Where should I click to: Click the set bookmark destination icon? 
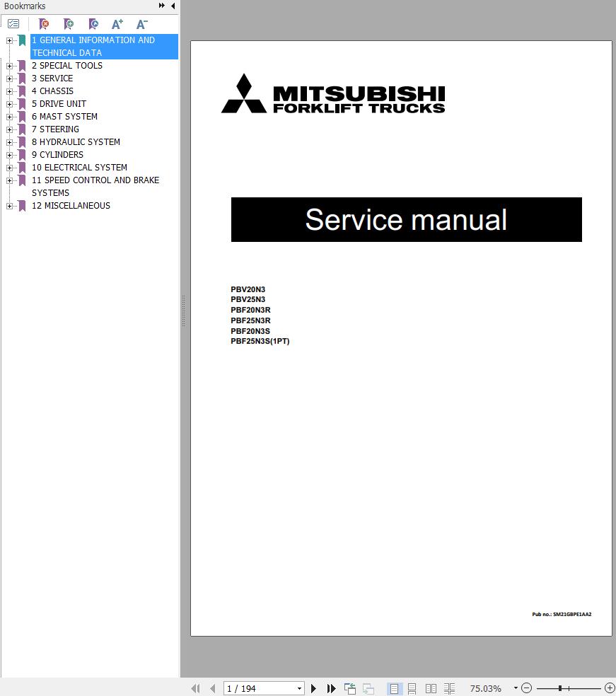click(93, 24)
